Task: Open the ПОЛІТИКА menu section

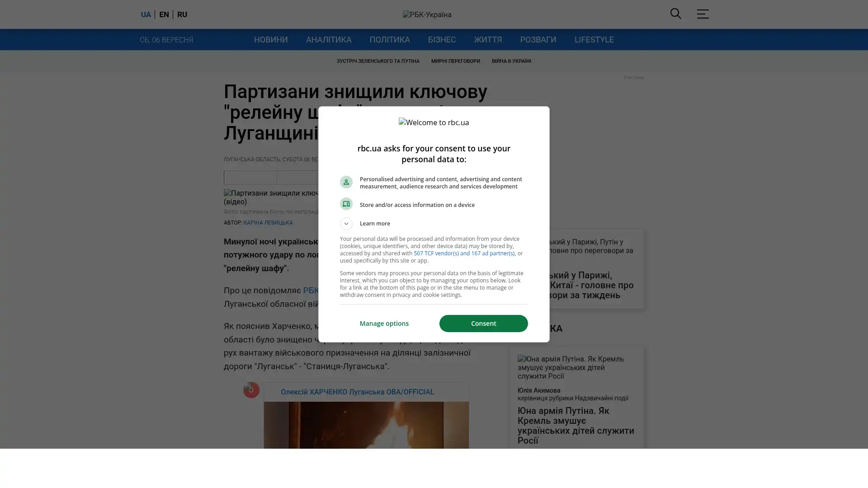Action: point(390,40)
